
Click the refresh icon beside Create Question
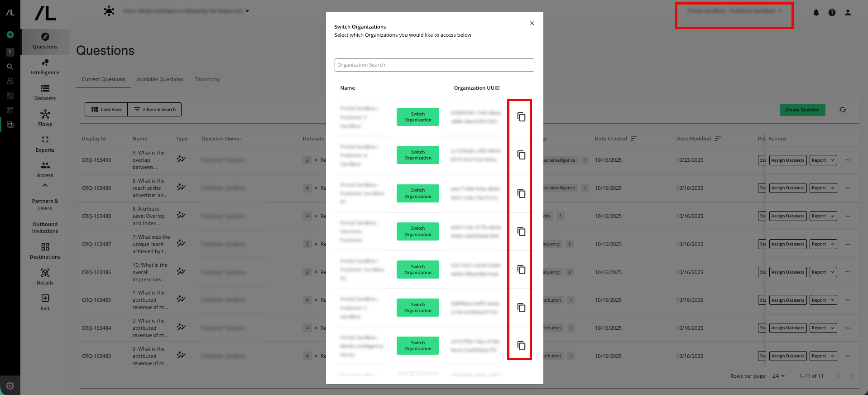843,110
